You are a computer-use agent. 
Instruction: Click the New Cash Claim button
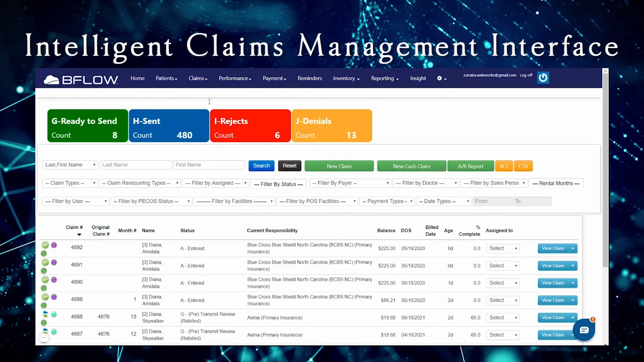[412, 166]
